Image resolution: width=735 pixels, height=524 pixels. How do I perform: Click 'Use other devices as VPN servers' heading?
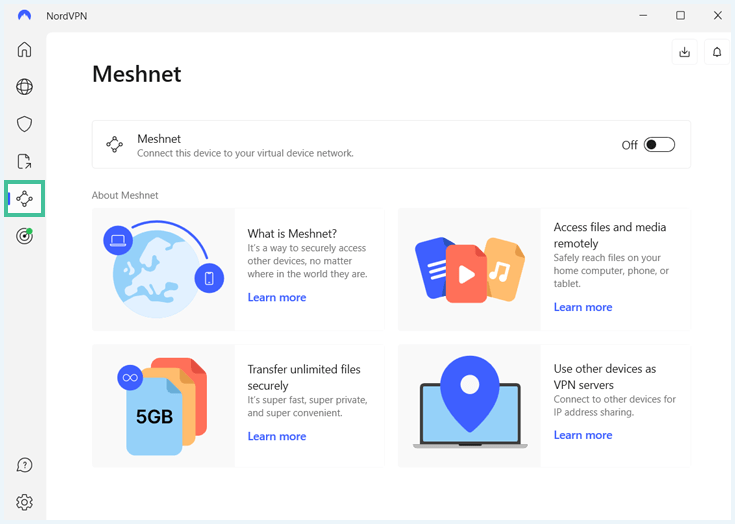click(605, 377)
